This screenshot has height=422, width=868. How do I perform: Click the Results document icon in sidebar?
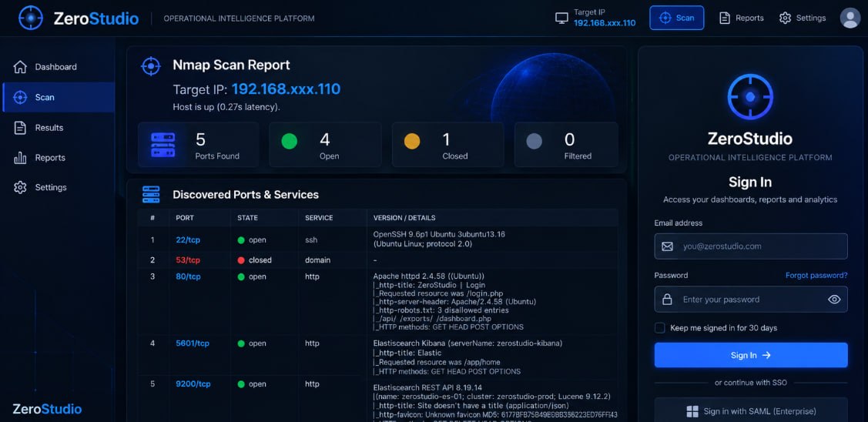point(20,128)
